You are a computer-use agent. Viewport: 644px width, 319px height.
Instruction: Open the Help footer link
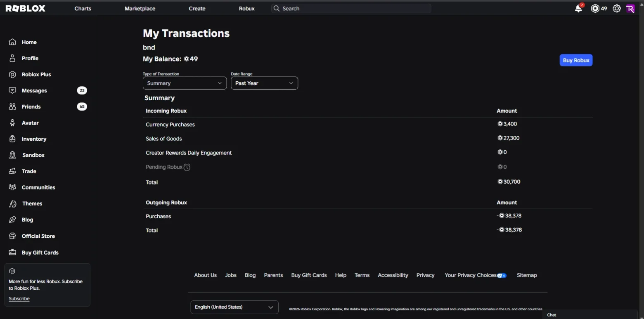tap(341, 275)
